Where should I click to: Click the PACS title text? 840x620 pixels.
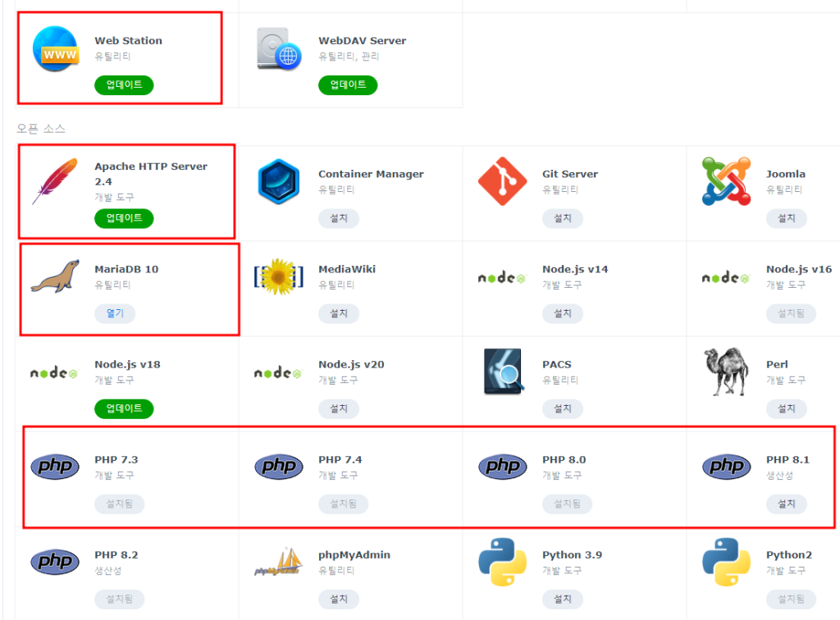pyautogui.click(x=557, y=365)
